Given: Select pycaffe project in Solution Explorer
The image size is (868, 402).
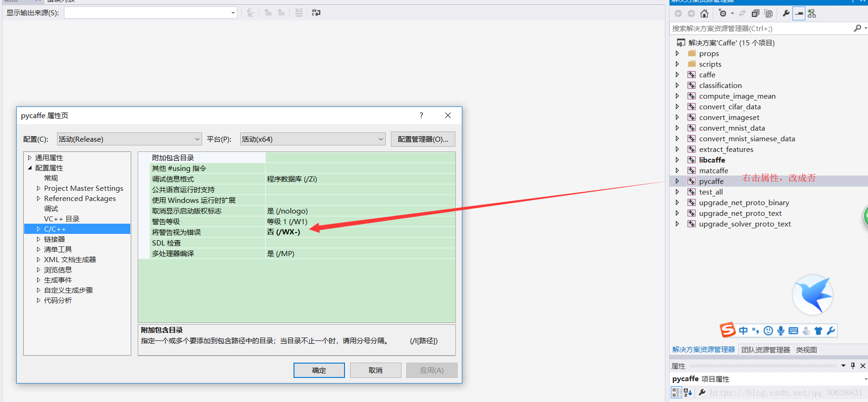Looking at the screenshot, I should click(711, 181).
